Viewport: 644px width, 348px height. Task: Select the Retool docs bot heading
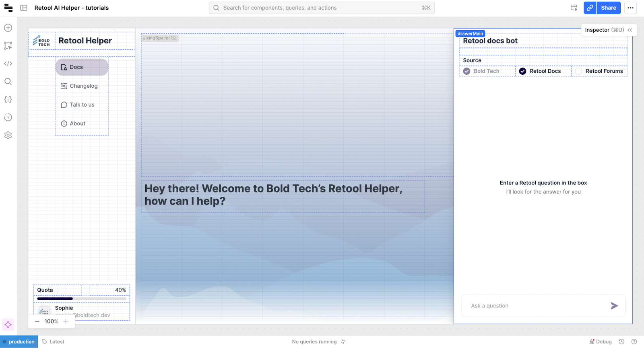(x=490, y=41)
